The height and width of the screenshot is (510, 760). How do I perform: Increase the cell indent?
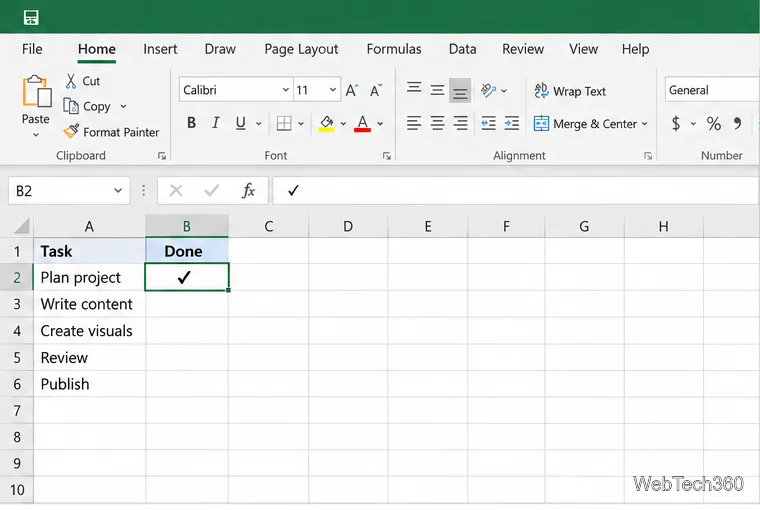coord(511,123)
